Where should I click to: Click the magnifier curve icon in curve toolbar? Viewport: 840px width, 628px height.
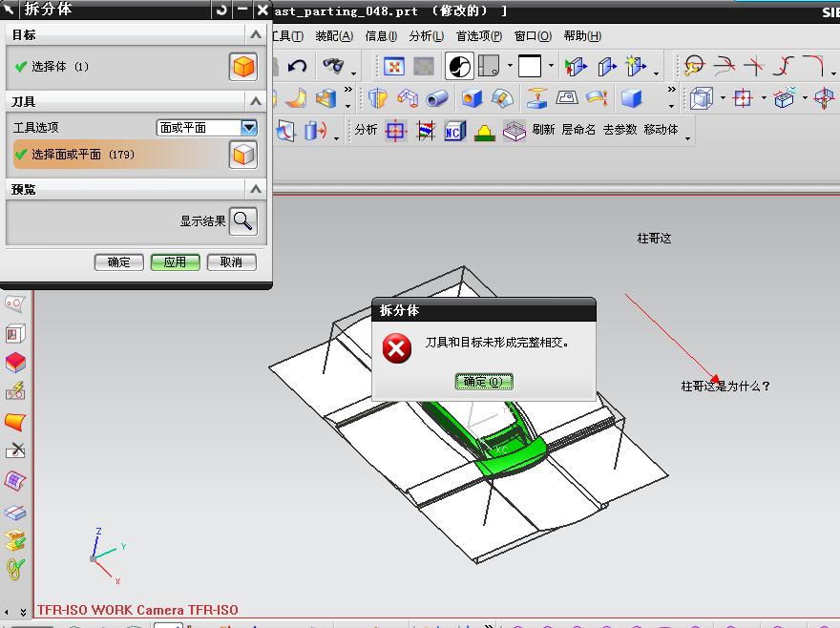695,66
